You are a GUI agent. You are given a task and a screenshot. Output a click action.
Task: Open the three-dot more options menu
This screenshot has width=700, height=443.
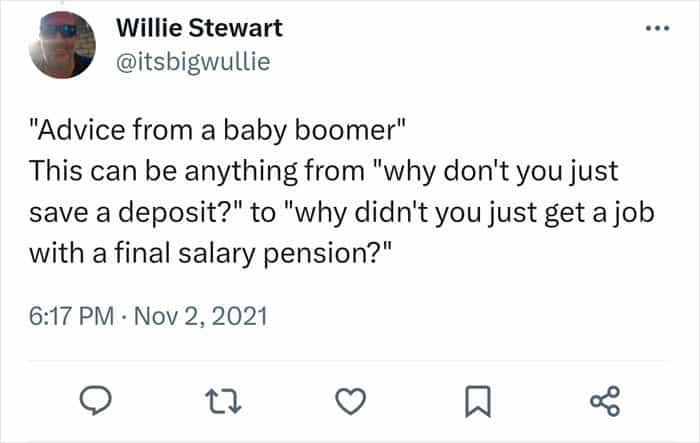[655, 27]
